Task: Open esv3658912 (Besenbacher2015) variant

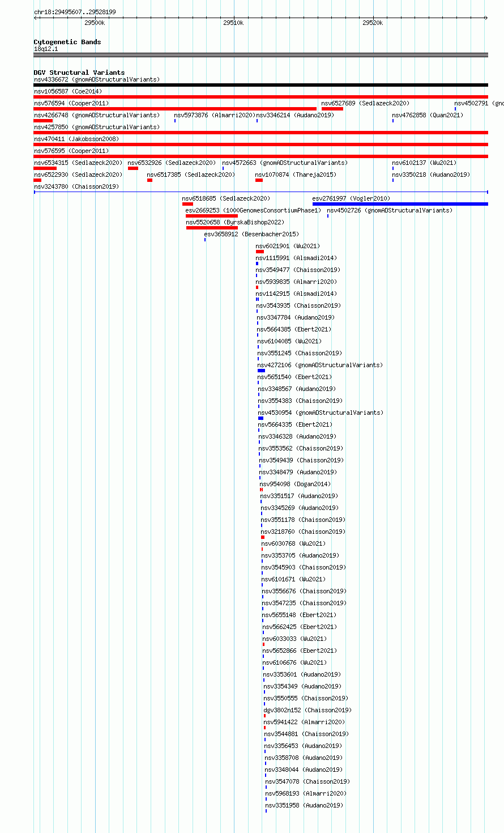Action: click(x=251, y=234)
